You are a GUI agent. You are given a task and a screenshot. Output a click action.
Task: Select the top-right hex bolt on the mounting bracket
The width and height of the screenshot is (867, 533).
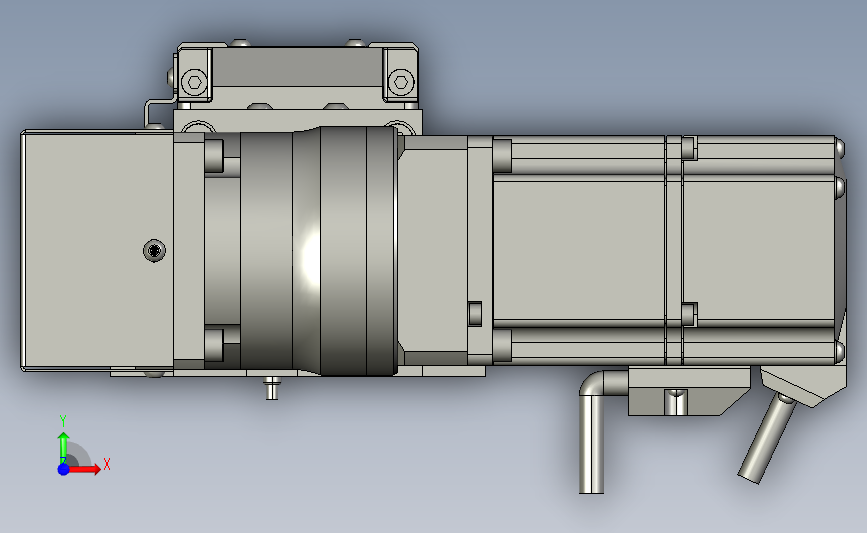click(x=401, y=82)
